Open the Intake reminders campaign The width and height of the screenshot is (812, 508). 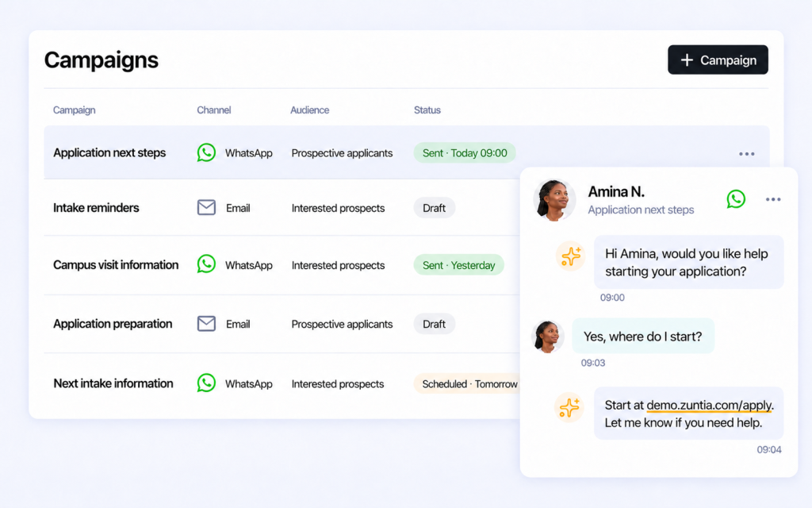click(x=96, y=208)
